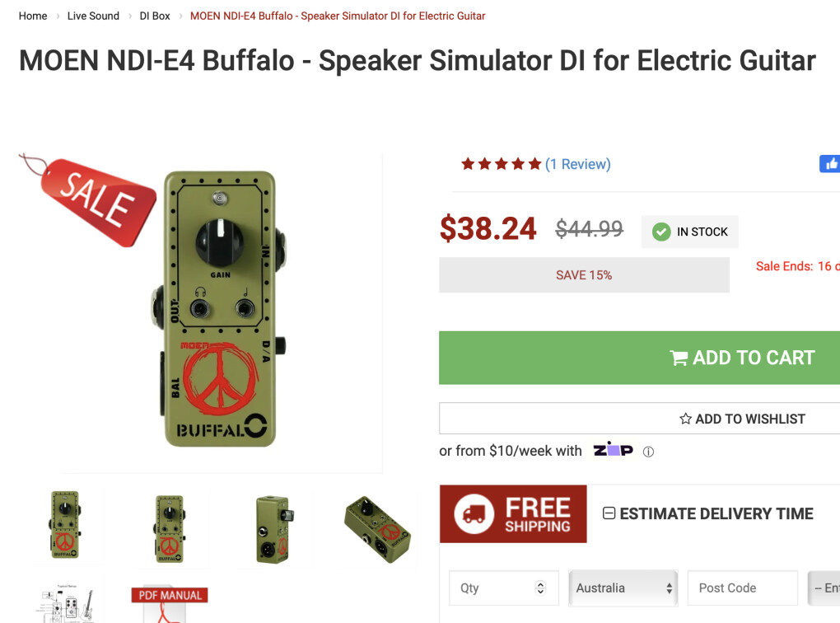Select the side-view pedal thumbnail

click(x=273, y=527)
